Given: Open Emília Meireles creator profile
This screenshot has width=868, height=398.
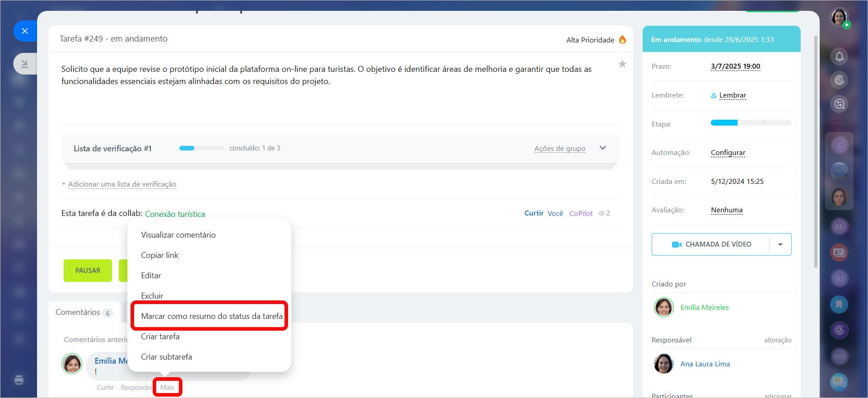Looking at the screenshot, I should click(x=705, y=308).
